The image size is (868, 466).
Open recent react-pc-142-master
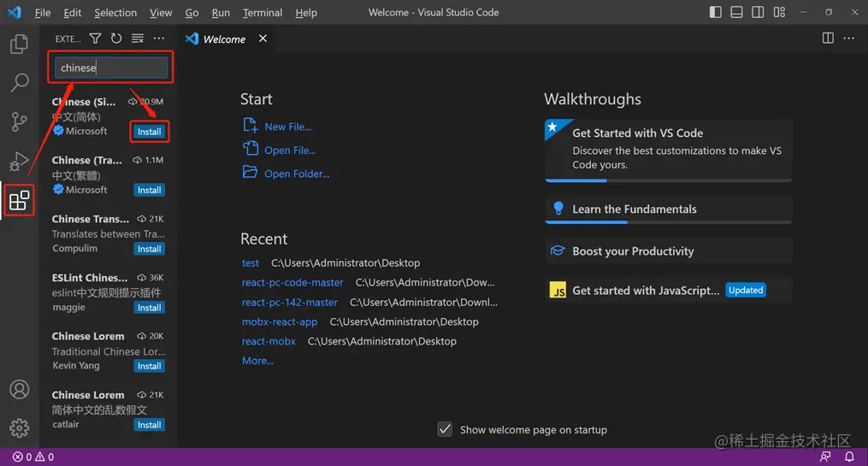tap(290, 302)
